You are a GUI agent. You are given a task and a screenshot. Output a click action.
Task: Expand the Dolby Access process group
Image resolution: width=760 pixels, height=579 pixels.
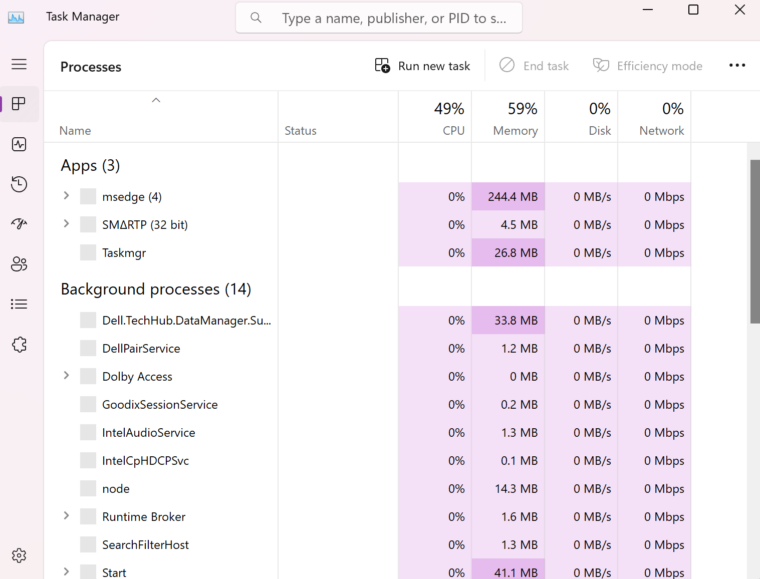click(x=66, y=376)
